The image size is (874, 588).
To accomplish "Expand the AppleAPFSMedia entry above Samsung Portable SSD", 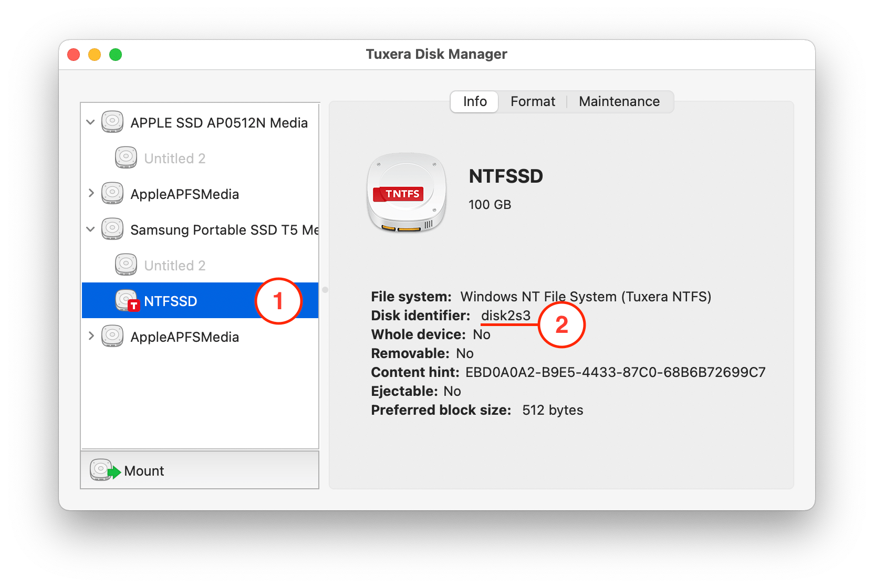I will click(x=91, y=193).
